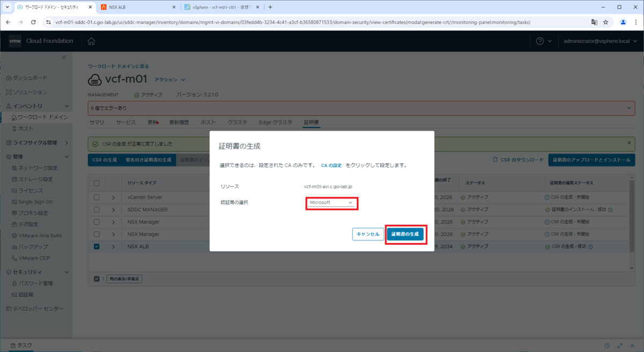Uncheck the NSX ALB row checkbox
The image size is (644, 352).
[97, 246]
